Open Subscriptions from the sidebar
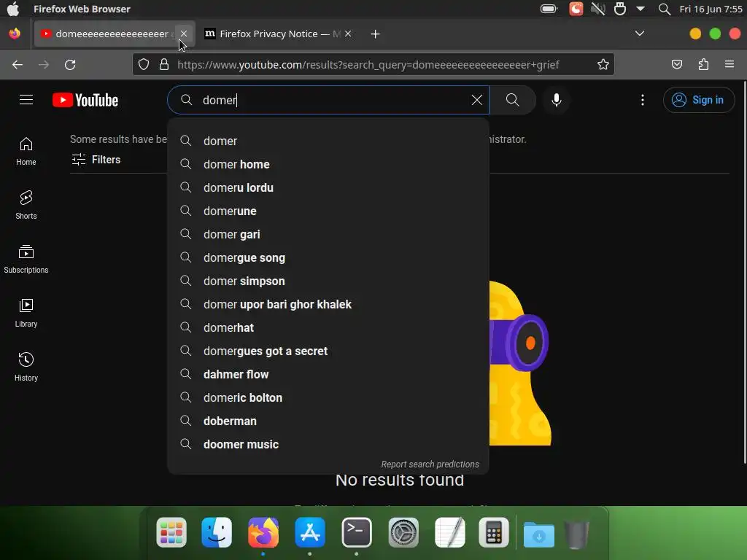 pyautogui.click(x=26, y=259)
